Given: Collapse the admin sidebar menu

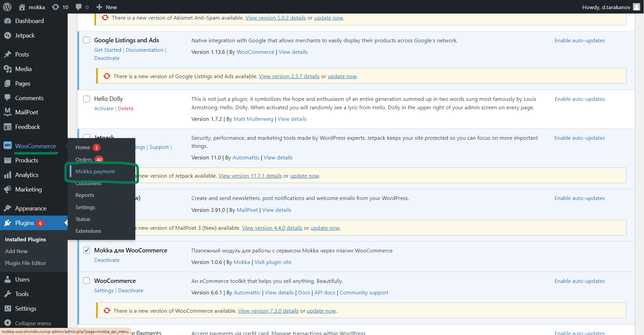Looking at the screenshot, I should click(x=33, y=323).
